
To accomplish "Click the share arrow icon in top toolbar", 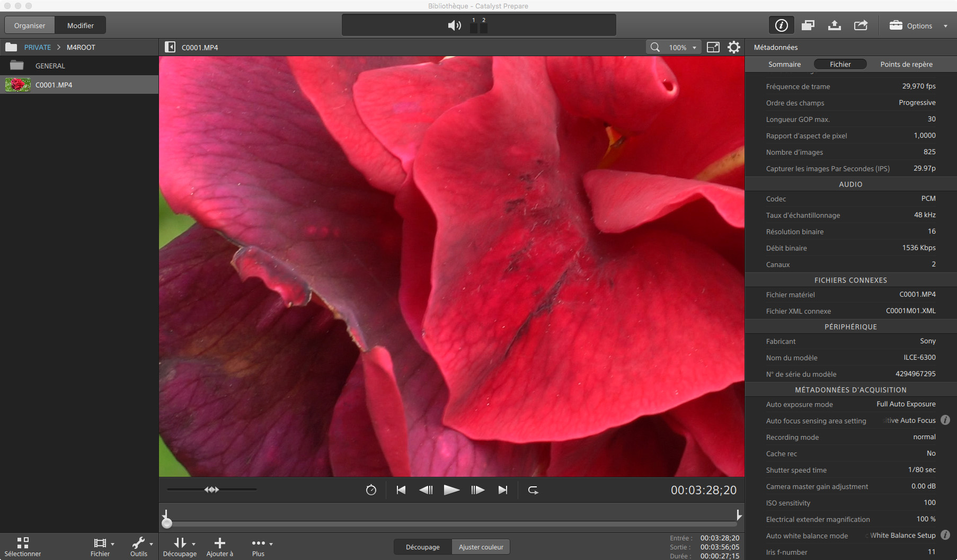I will (x=861, y=25).
